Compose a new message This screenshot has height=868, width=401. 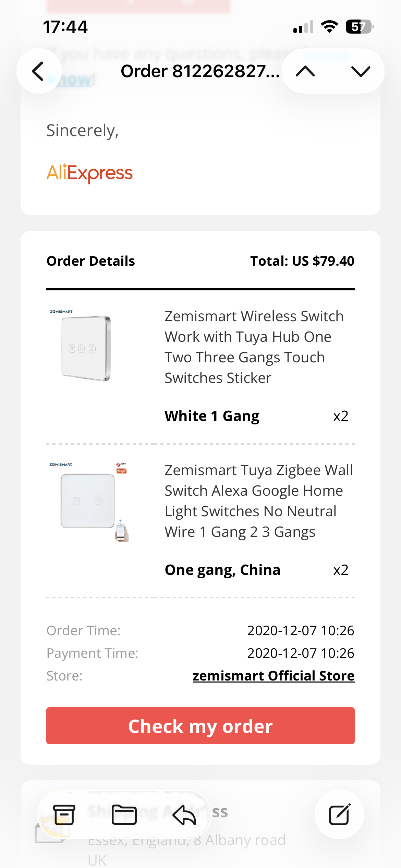tap(339, 815)
